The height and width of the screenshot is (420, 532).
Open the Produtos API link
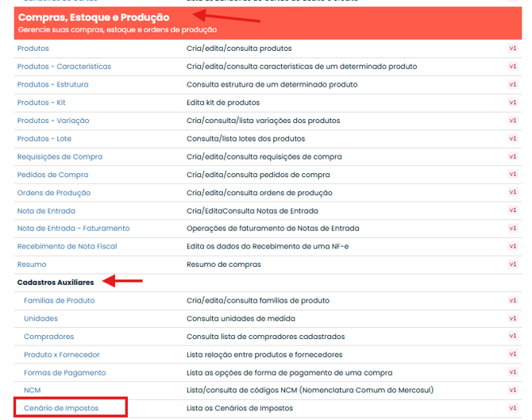pos(33,48)
